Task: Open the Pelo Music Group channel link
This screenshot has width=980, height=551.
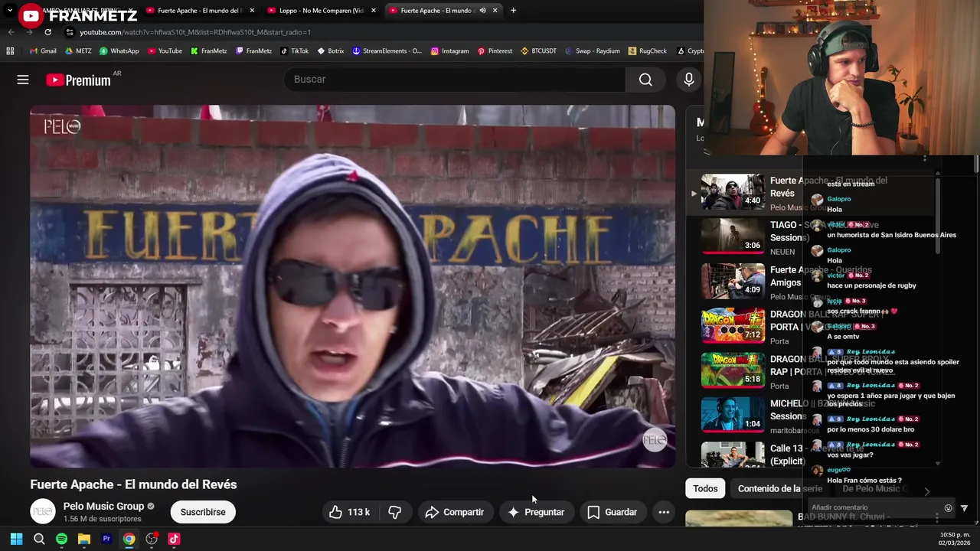Action: coord(103,506)
